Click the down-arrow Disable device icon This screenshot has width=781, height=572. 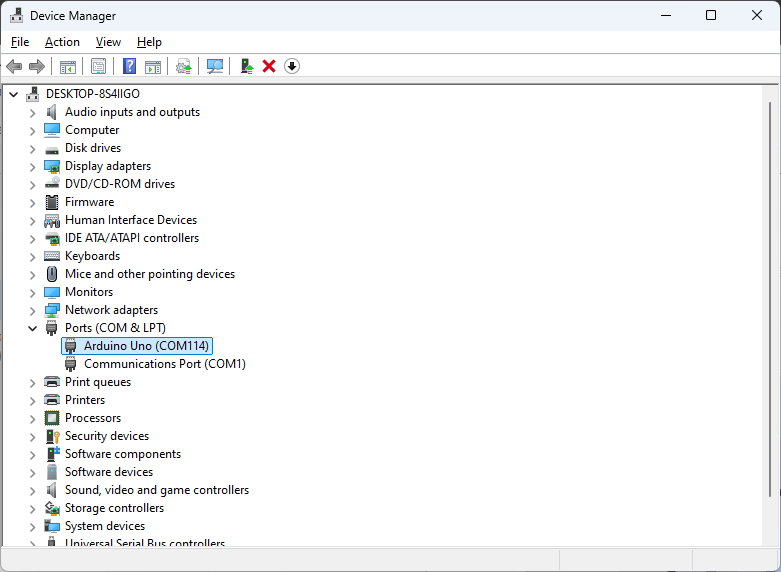[x=292, y=66]
